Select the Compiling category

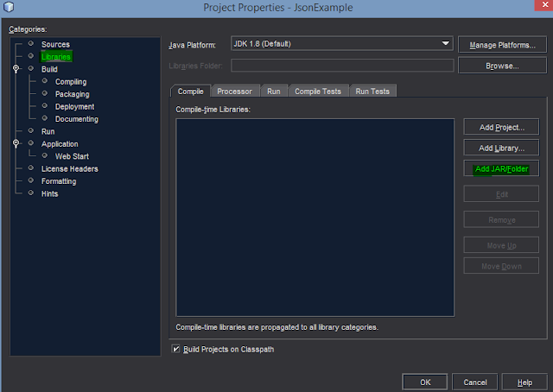71,82
